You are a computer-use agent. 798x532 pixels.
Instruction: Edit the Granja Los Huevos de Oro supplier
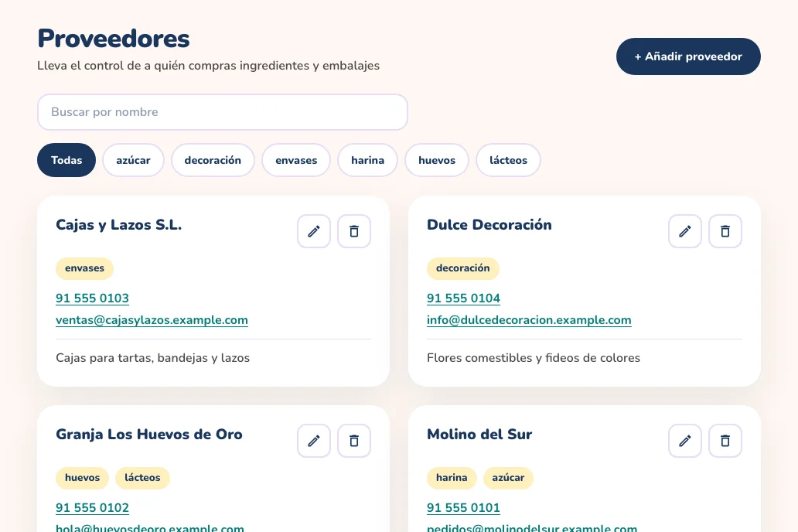tap(314, 441)
